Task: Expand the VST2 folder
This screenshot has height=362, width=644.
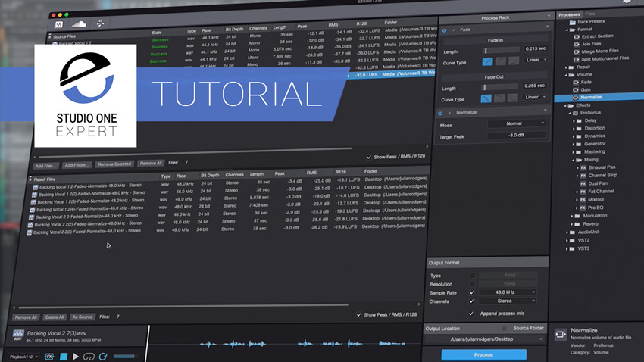Action: point(567,241)
